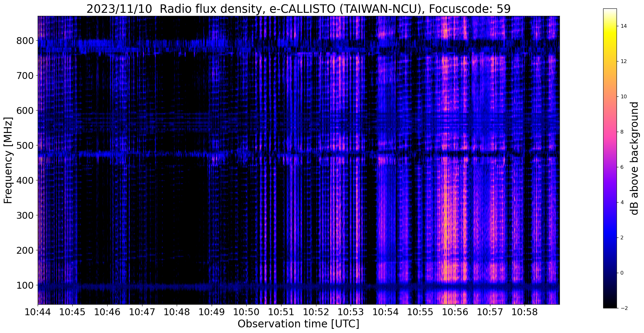Image resolution: width=644 pixels, height=333 pixels.
Task: Click the 400 frequency tick label
Action: [x=25, y=181]
